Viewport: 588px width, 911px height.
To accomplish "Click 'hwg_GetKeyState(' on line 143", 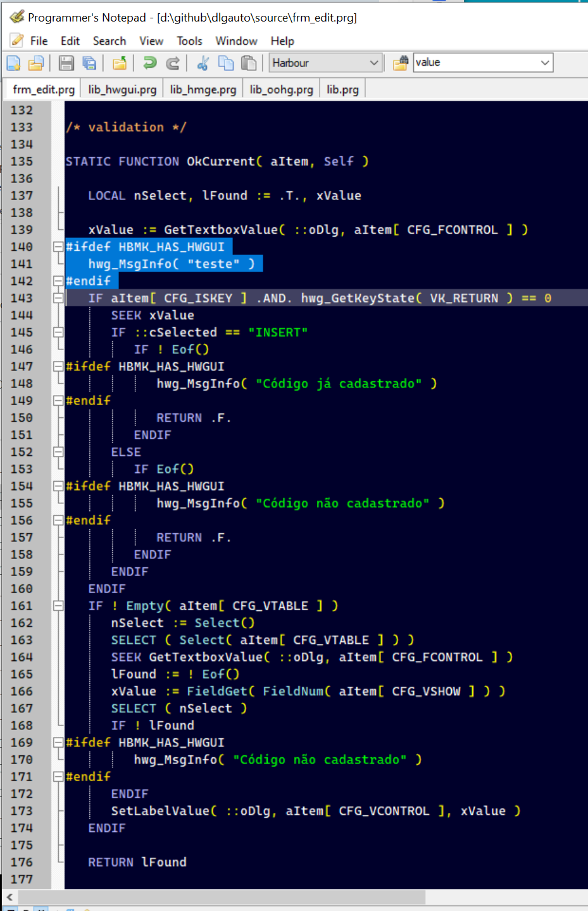I will (x=361, y=298).
